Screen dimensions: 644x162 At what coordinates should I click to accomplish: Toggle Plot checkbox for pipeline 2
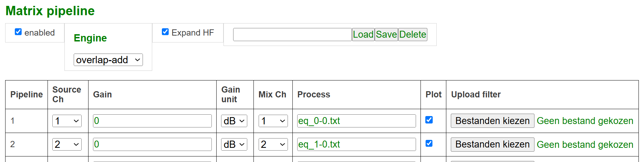pos(429,143)
